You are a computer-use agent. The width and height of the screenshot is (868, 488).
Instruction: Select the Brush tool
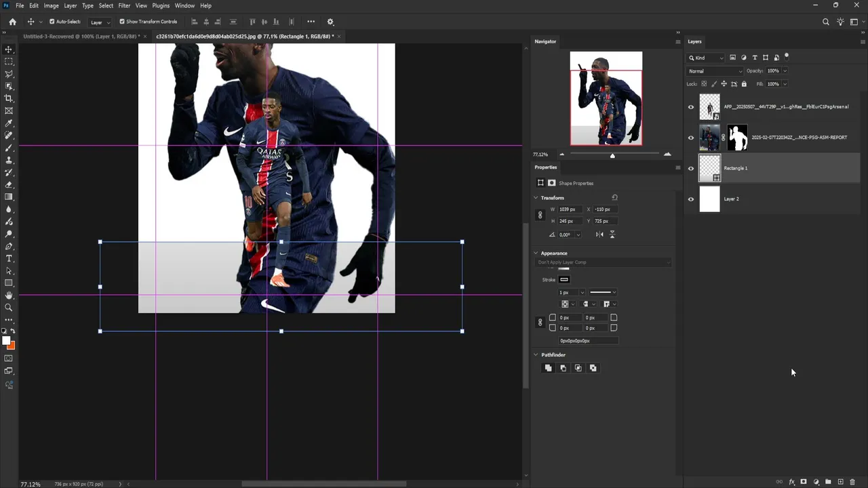coord(9,148)
